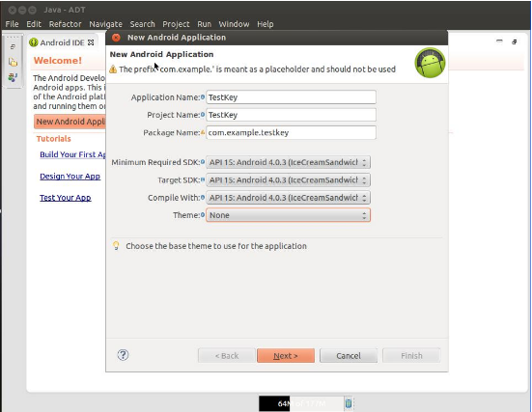Close the Android IDE tab

click(91, 42)
